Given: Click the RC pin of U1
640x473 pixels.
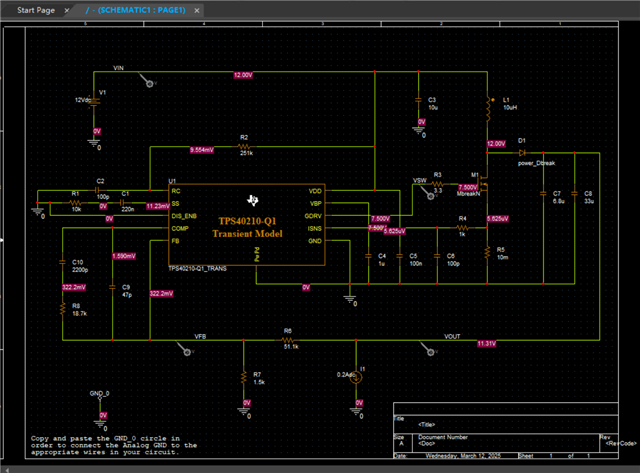Looking at the screenshot, I should 176,191.
